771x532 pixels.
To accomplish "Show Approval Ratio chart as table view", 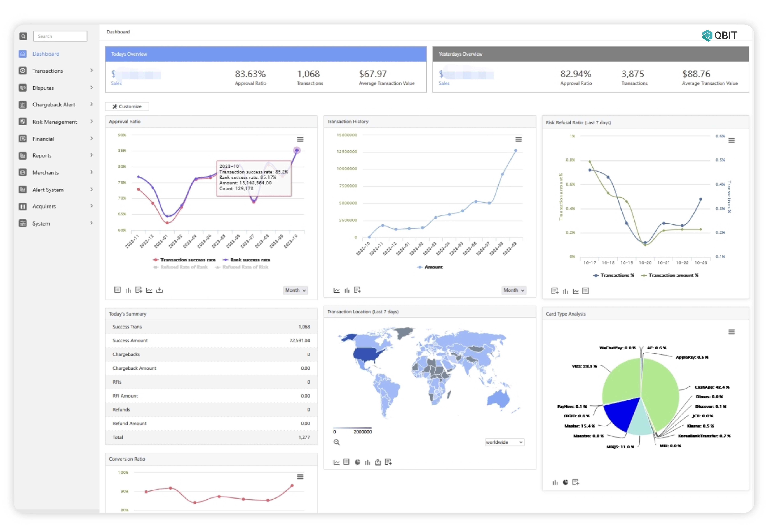I will [117, 290].
